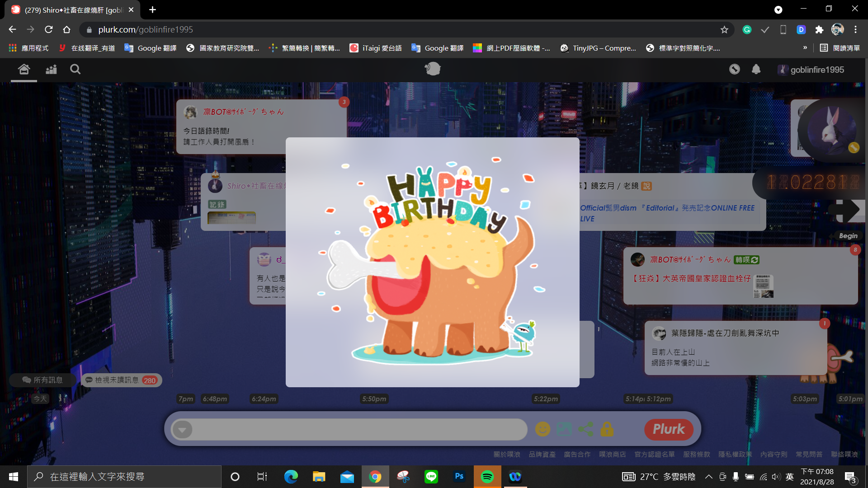Jump to the 5:50pm timeline marker
Image resolution: width=868 pixels, height=488 pixels.
coord(374,399)
